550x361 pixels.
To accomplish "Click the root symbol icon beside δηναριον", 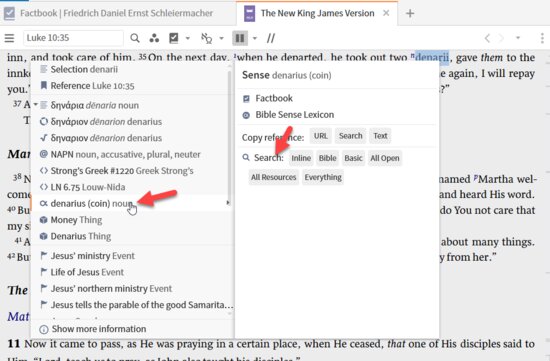I will tap(43, 138).
